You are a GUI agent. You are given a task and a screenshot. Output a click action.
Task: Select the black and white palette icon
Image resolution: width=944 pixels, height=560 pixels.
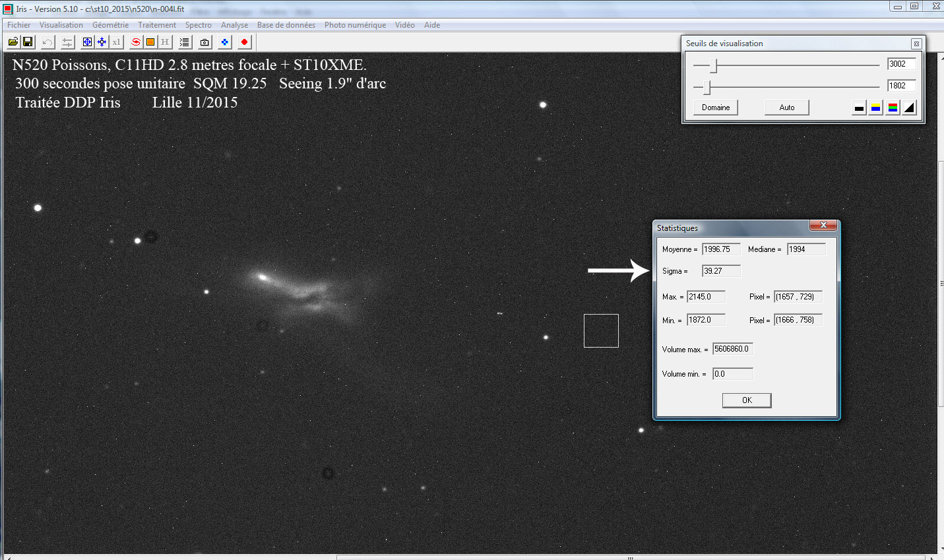tap(859, 108)
